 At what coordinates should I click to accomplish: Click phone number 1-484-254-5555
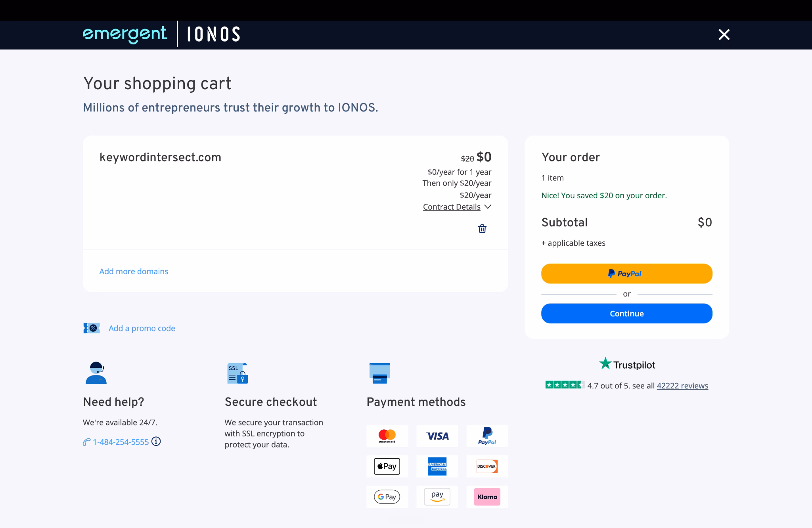click(x=121, y=442)
